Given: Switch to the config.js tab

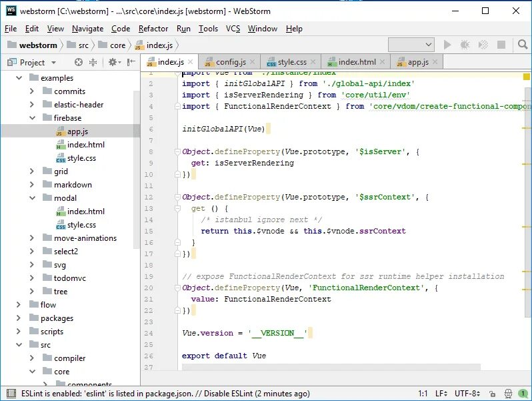Looking at the screenshot, I should pyautogui.click(x=229, y=62).
